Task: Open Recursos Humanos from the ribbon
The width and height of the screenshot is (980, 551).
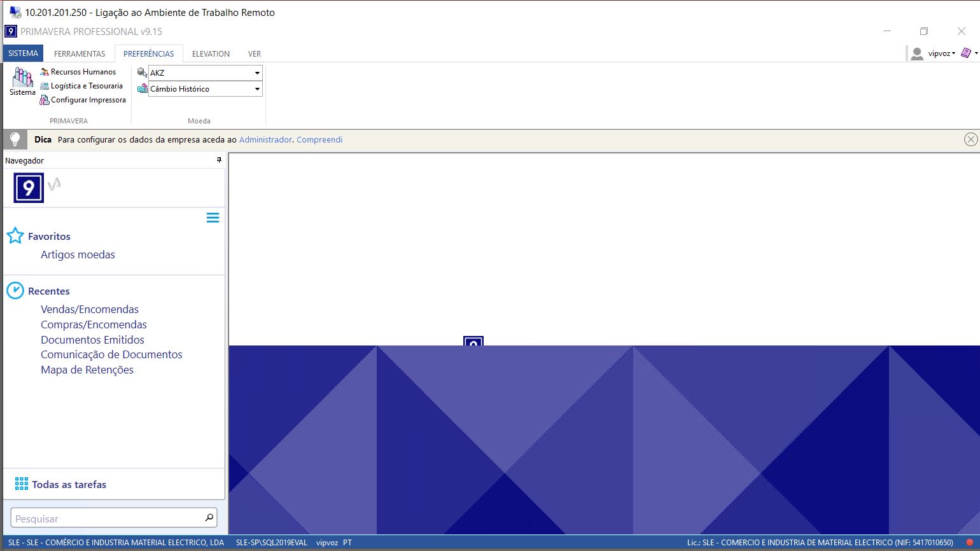Action: coord(83,72)
